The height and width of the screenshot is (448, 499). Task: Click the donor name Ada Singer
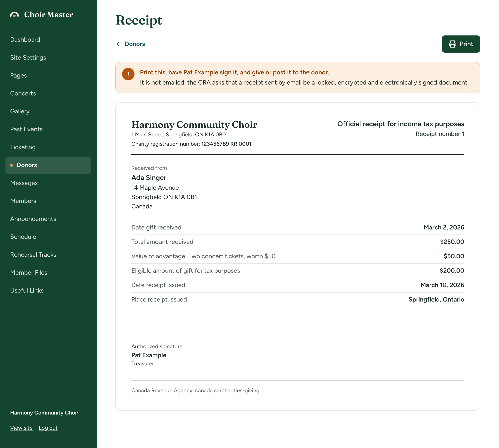tap(149, 178)
